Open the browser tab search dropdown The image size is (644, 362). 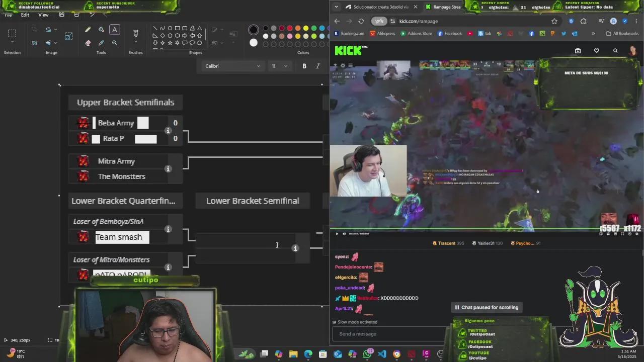[x=337, y=7]
